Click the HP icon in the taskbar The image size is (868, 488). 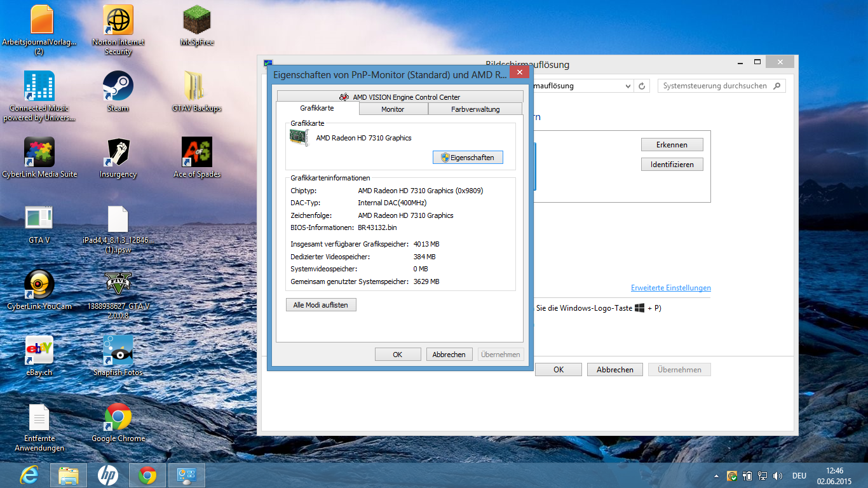click(108, 475)
